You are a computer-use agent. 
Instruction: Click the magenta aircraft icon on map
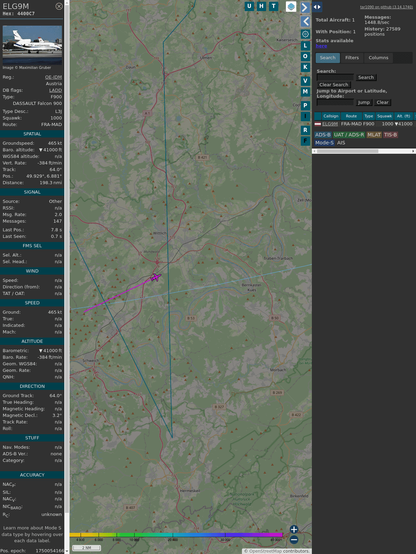pyautogui.click(x=155, y=277)
